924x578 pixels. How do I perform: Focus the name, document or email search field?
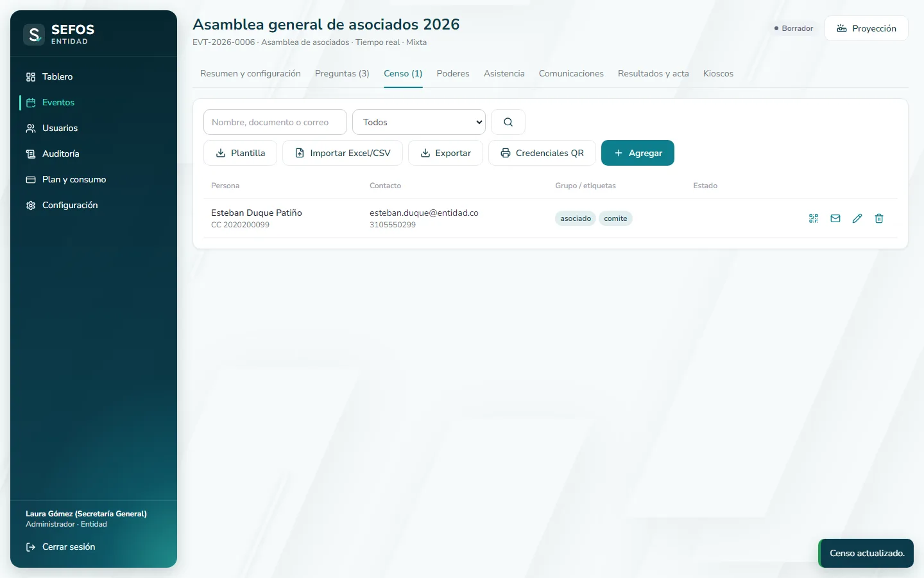pos(275,122)
